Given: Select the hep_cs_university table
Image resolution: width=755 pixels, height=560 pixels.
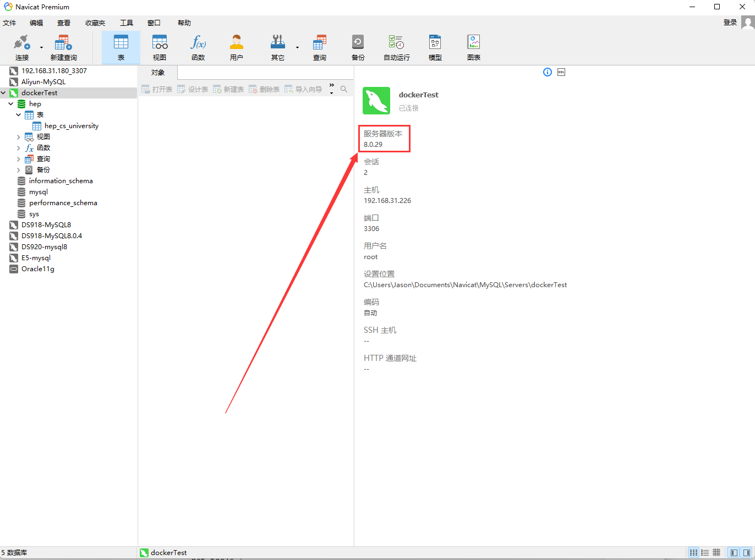Looking at the screenshot, I should 72,126.
